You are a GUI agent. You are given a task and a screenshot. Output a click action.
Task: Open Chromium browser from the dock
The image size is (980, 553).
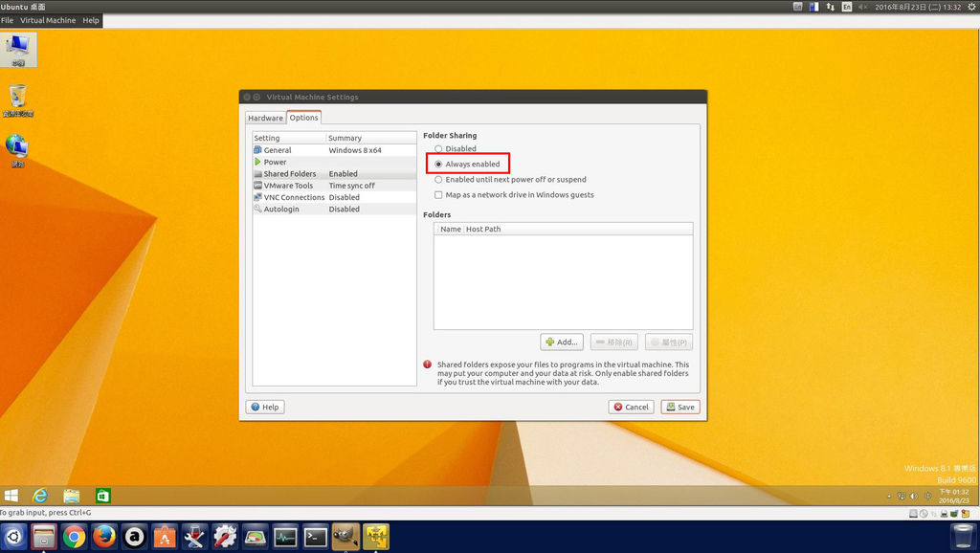pos(76,538)
